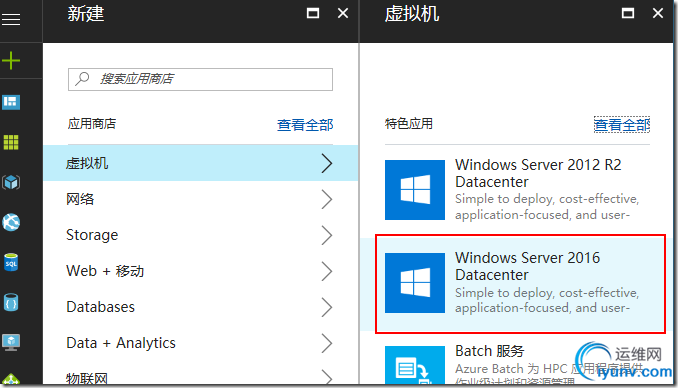Click 查看全部 link beside 应用商店
Image resolution: width=678 pixels, height=388 pixels.
[x=305, y=125]
